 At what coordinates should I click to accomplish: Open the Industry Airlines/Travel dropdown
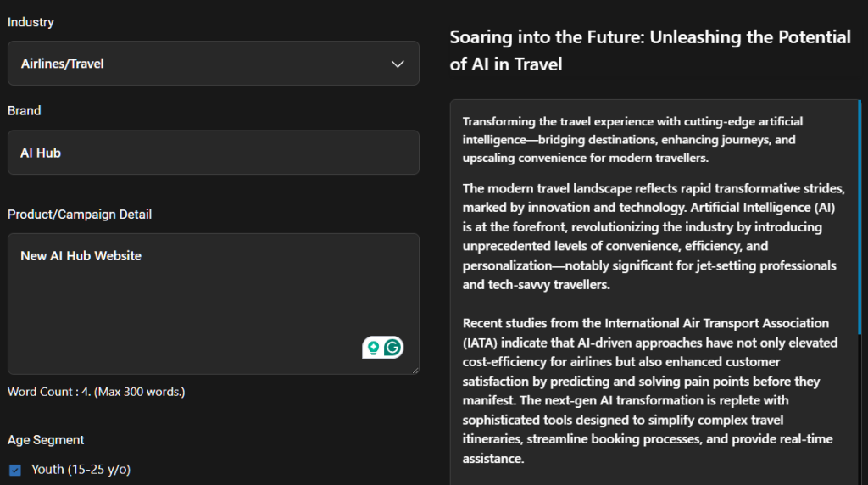pos(213,64)
